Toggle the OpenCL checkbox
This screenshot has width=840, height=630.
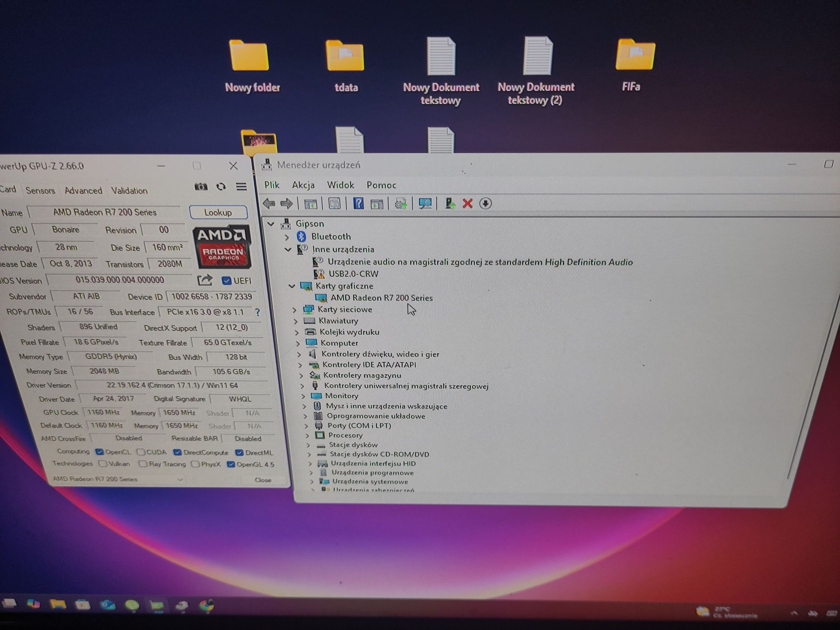coord(100,452)
